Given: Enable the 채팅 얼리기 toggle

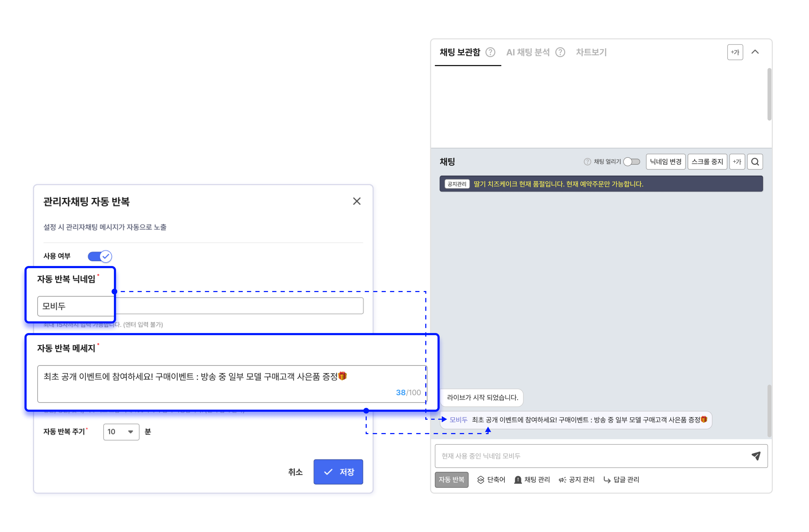Looking at the screenshot, I should pos(631,162).
